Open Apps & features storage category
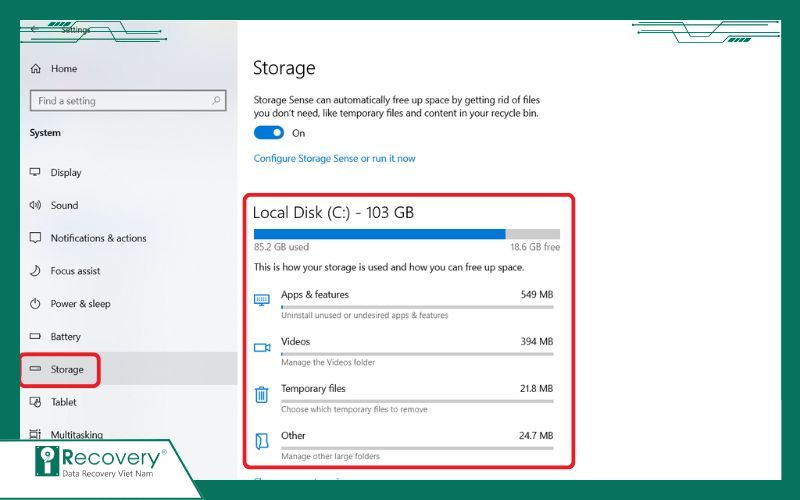800x500 pixels. [x=314, y=295]
